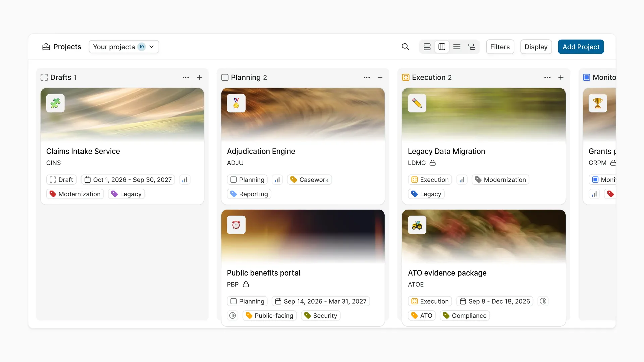The height and width of the screenshot is (362, 644).
Task: Click the Public-facing tag
Action: coord(270,316)
